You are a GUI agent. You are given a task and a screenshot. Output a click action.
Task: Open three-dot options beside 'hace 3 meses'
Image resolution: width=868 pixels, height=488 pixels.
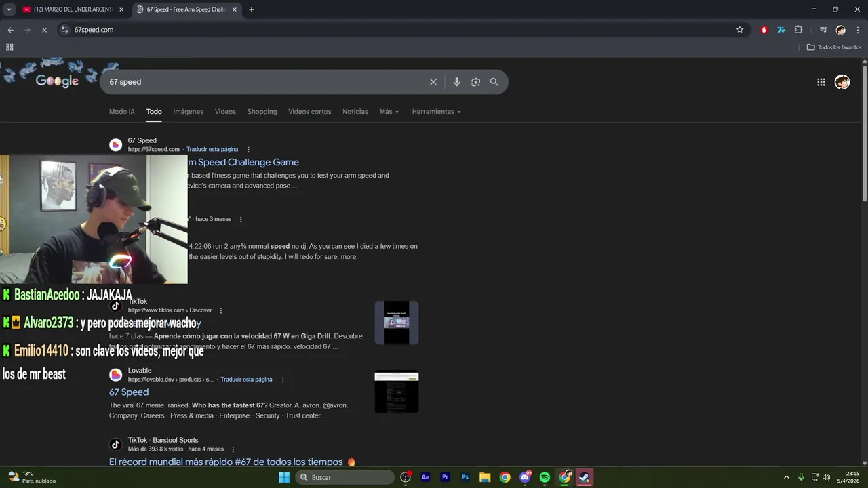tap(241, 220)
